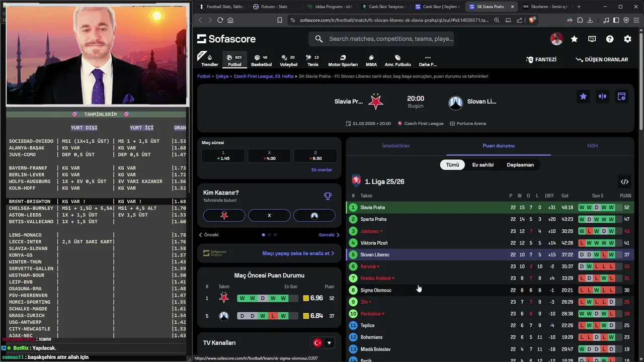Open the Daha F... more sports menu
The width and height of the screenshot is (644, 362).
[428, 60]
